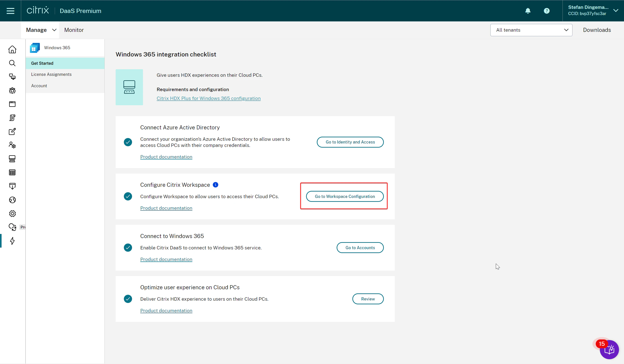Click the search icon in sidebar

pos(12,63)
